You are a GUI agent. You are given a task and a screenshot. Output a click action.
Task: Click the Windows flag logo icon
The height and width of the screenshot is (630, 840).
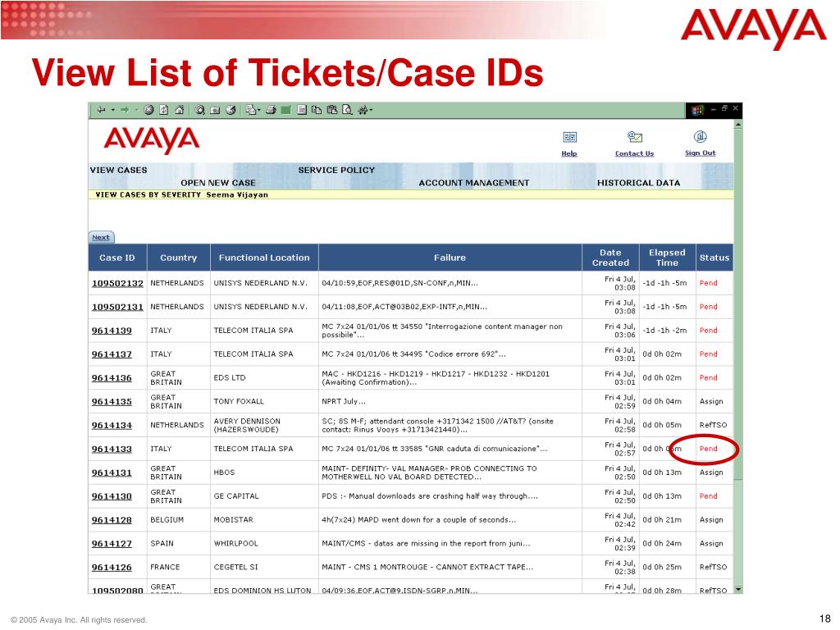click(697, 111)
